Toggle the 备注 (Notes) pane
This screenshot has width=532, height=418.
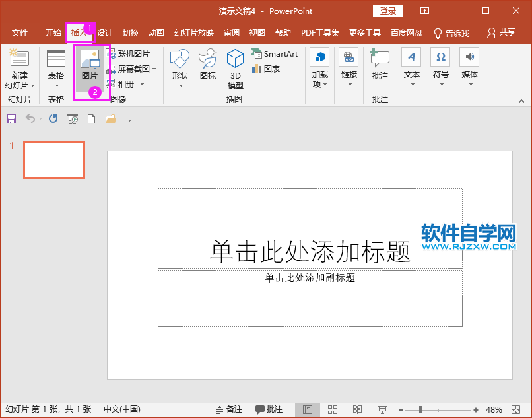[x=231, y=409]
